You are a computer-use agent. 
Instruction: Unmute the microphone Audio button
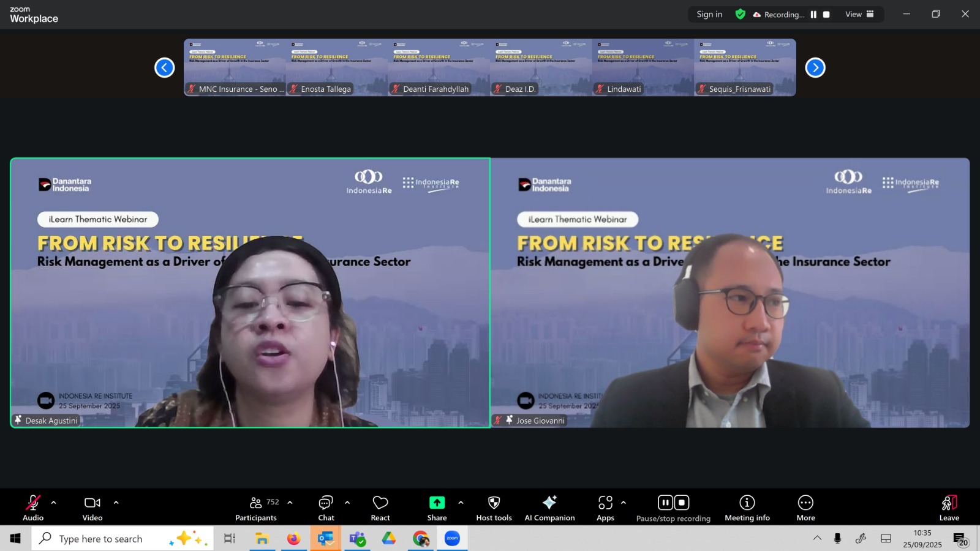click(33, 508)
